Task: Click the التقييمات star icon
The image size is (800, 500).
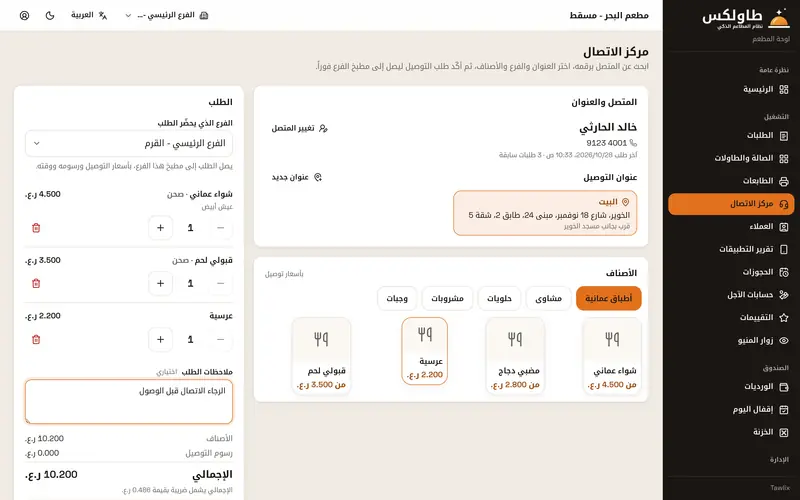Action: pos(784,317)
